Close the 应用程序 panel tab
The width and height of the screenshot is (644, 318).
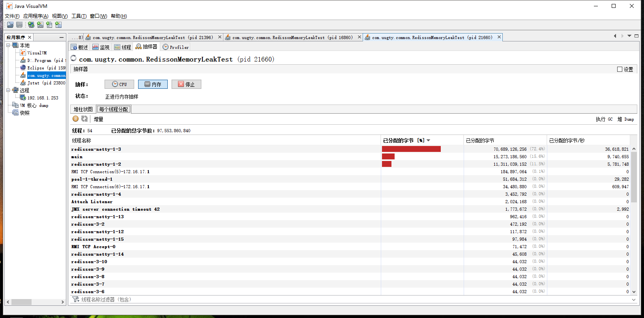pos(30,37)
